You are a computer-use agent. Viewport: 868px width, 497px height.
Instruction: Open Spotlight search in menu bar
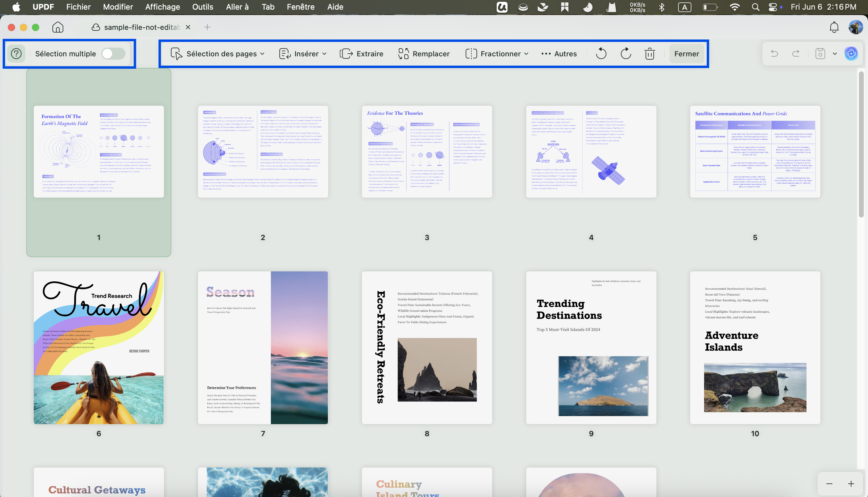pos(755,7)
